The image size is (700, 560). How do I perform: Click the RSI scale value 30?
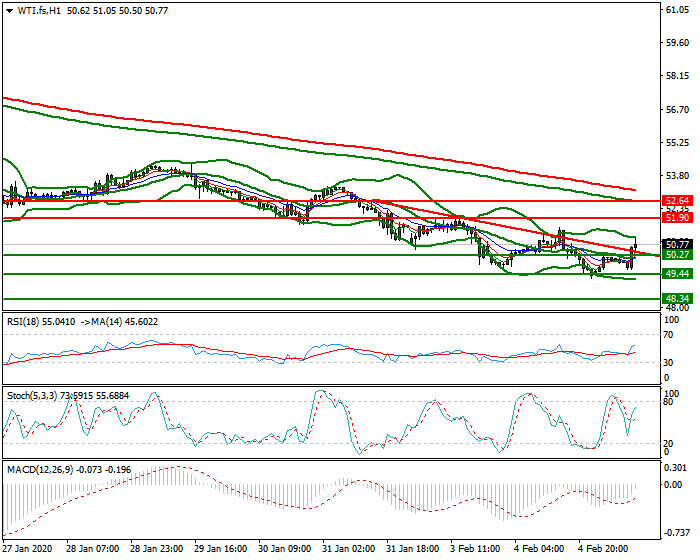668,363
